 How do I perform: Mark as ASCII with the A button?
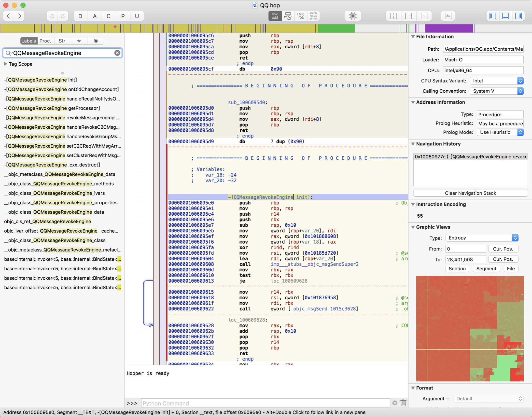pyautogui.click(x=95, y=16)
